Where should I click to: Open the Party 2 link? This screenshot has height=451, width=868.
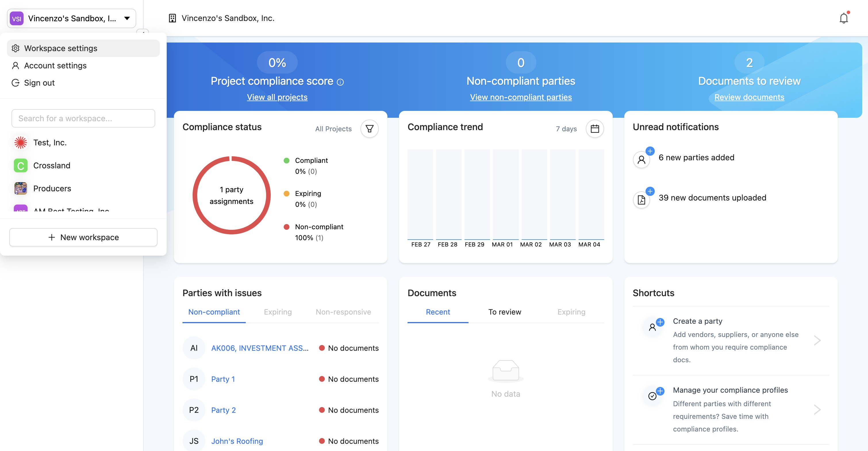[223, 410]
